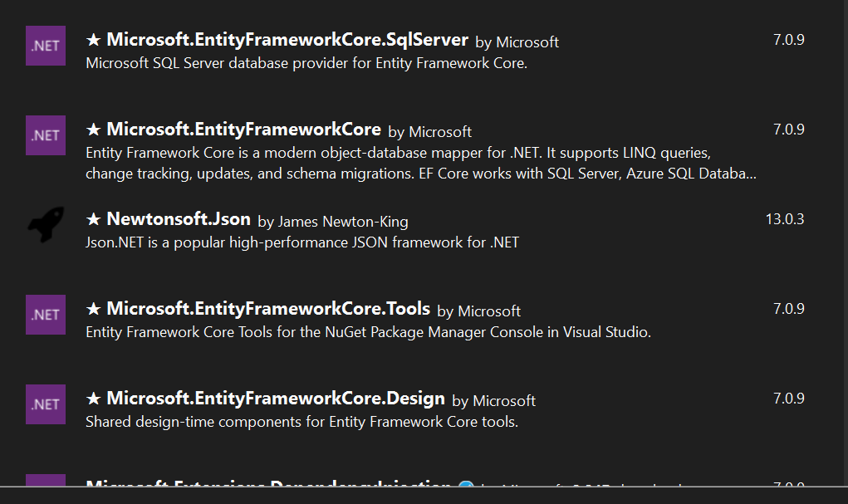Click the star next to Microsoft.EntityFrameworkCore.Tools
The image size is (848, 504).
pyautogui.click(x=94, y=309)
